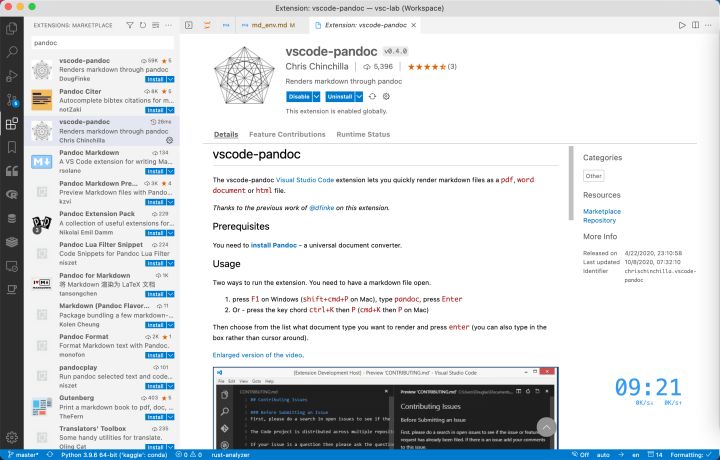Open the stacked layers view in the activity bar
This screenshot has width=720, height=460.
(x=11, y=242)
